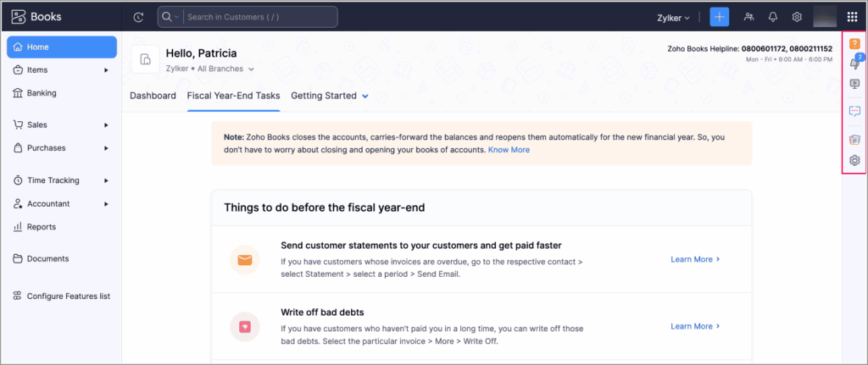Expand the Sales submenu arrow
Viewport: 868px width, 365px height.
[106, 125]
